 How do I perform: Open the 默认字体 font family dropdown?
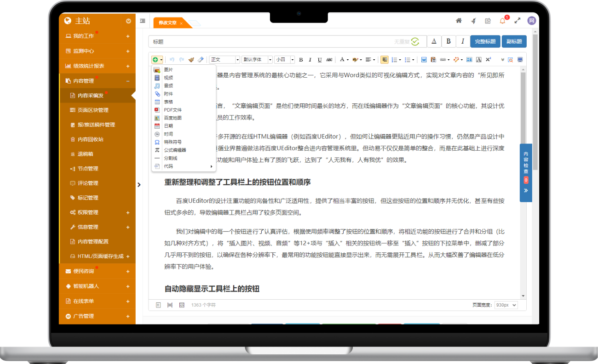pyautogui.click(x=257, y=60)
